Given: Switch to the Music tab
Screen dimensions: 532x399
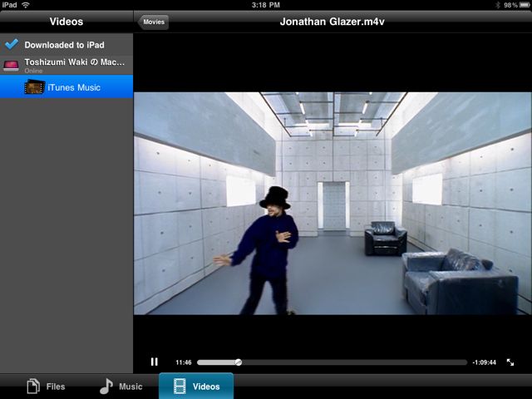Looking at the screenshot, I should (121, 387).
